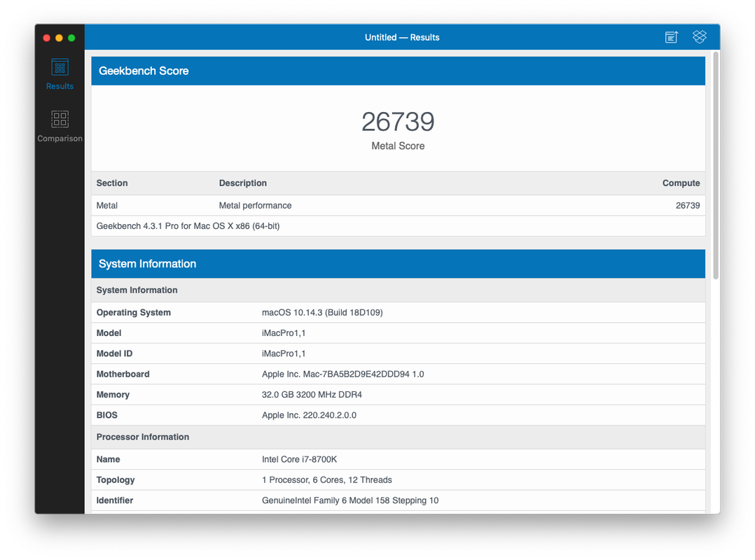This screenshot has width=755, height=560.
Task: Click the Metal Score caption
Action: pyautogui.click(x=398, y=146)
